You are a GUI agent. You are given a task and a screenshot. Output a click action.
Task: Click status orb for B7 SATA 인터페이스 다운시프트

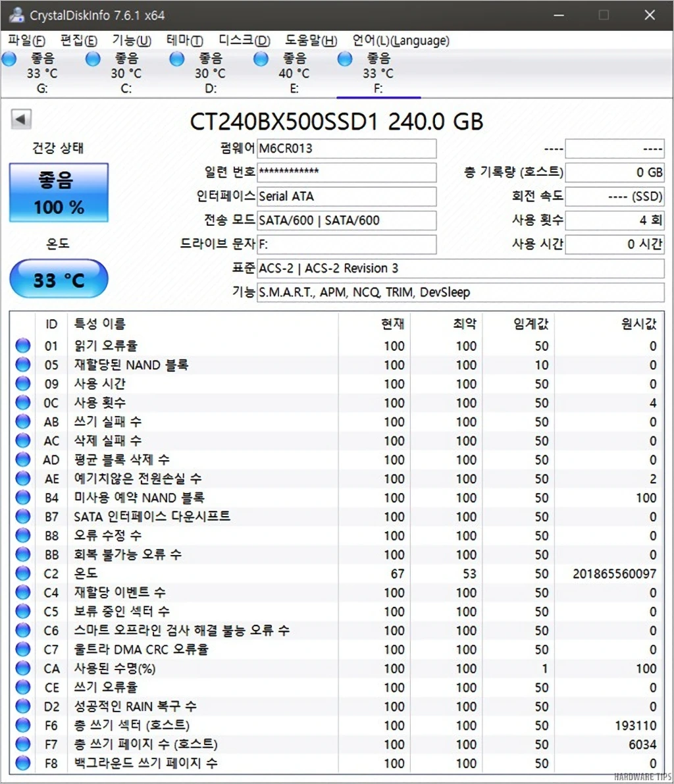point(22,517)
